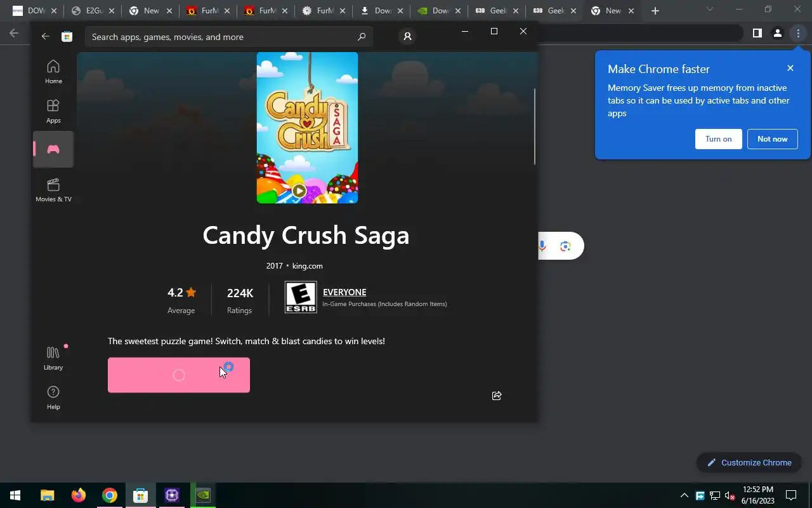Open the EVERYONE rating link
This screenshot has width=812, height=508.
[x=344, y=292]
